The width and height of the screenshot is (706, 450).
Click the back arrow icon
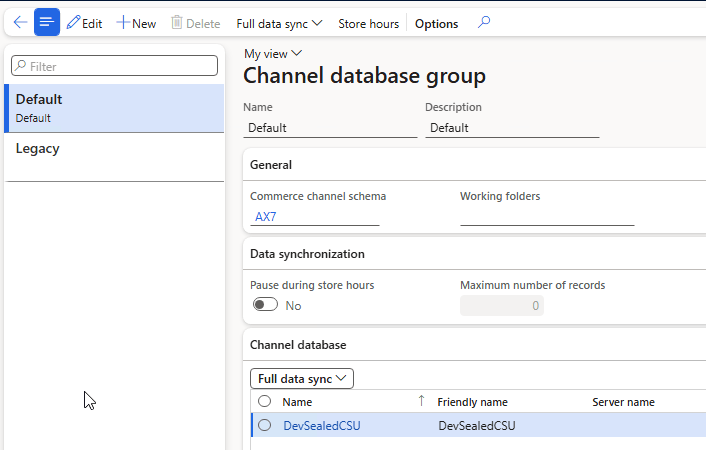pos(19,23)
